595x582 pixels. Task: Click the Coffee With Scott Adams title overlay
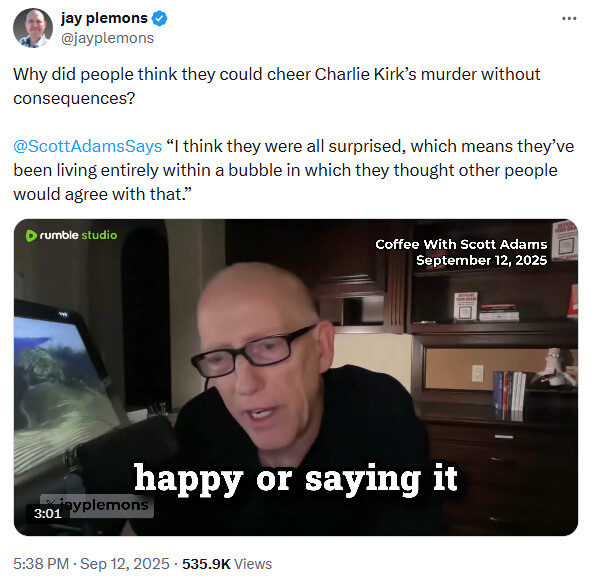[x=461, y=244]
